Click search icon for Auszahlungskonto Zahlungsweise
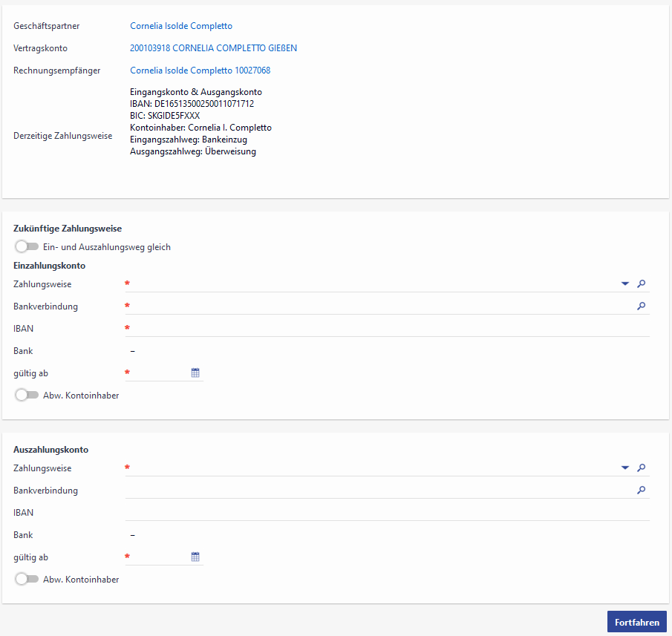 click(642, 468)
